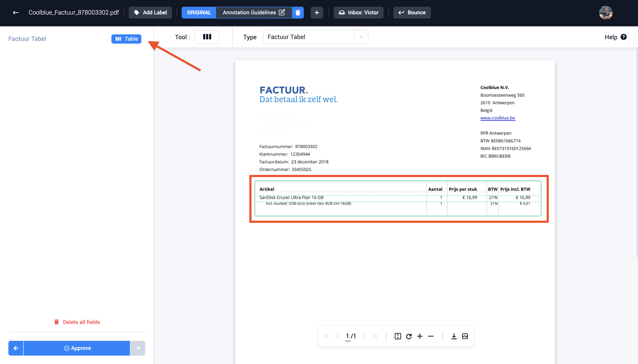Zoom out with the minus icon
Image resolution: width=638 pixels, height=364 pixels.
pyautogui.click(x=431, y=336)
